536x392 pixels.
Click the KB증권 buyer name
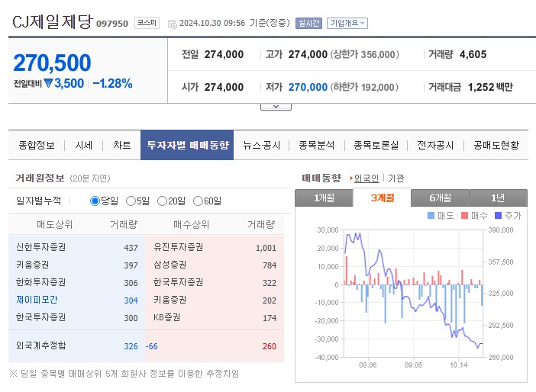click(166, 317)
